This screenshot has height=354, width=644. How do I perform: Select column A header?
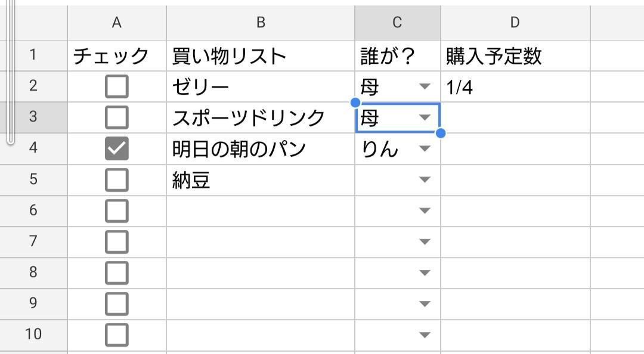[117, 23]
